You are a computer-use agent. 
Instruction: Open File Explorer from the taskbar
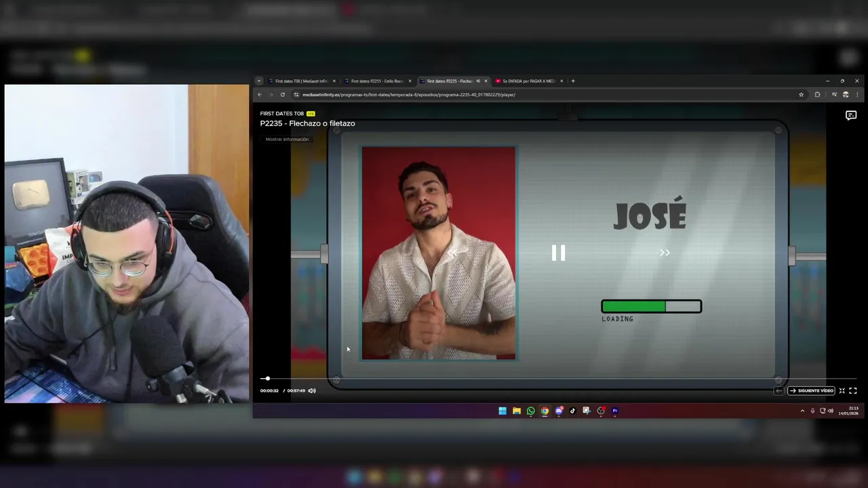[x=517, y=410]
